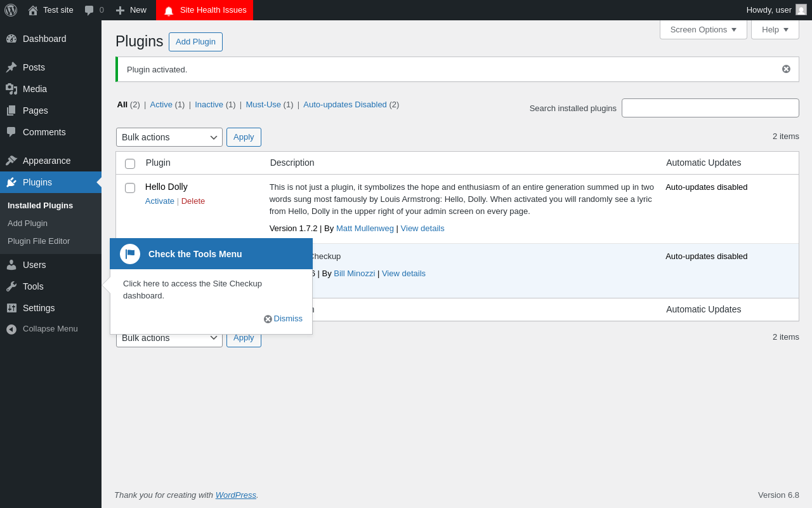View details for Bill Minozzi's plugin
812x508 pixels.
403,273
